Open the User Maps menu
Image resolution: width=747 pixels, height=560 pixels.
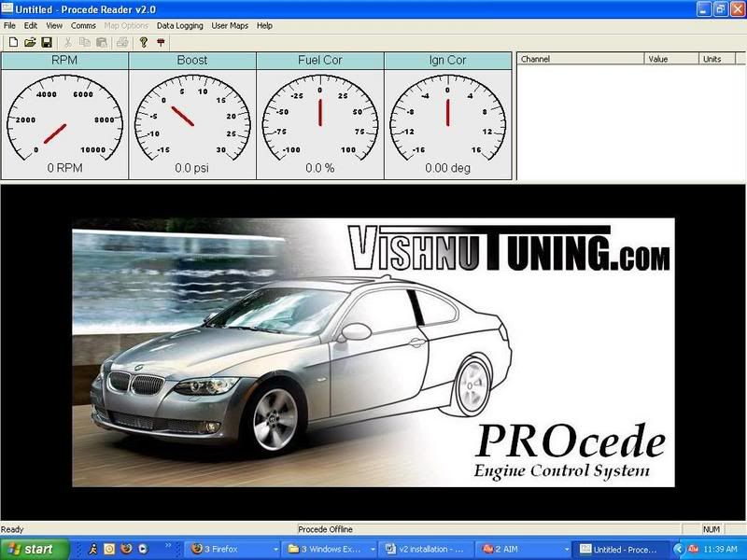coord(230,26)
